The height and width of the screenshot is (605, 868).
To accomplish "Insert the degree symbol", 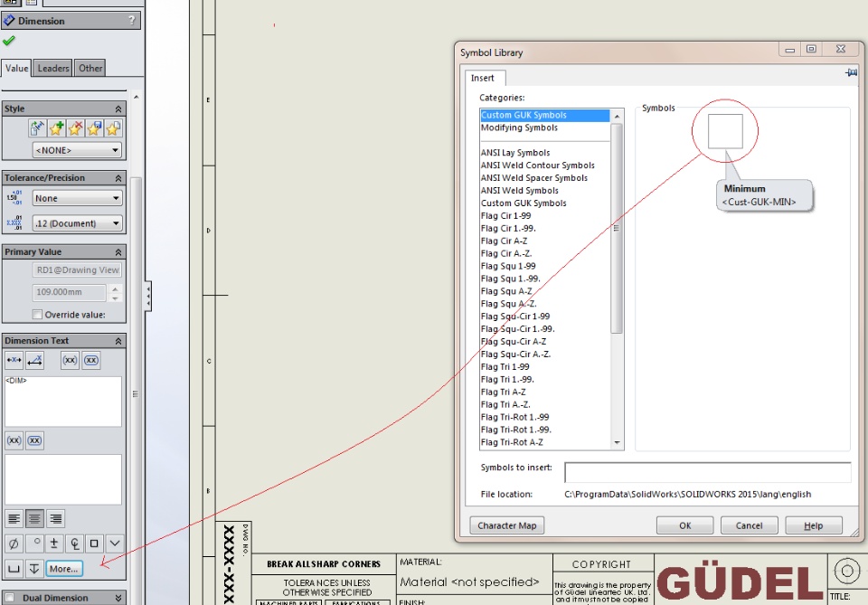I will pyautogui.click(x=34, y=544).
